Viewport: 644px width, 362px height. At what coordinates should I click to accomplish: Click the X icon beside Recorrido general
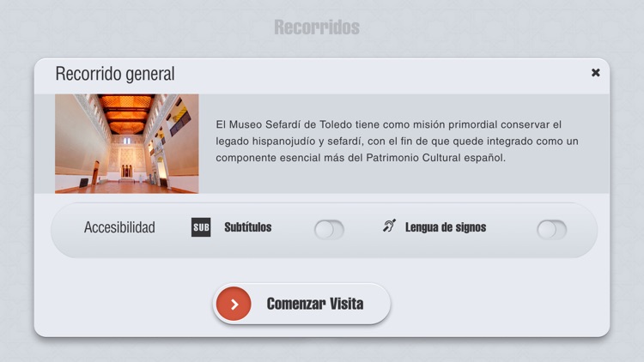[596, 73]
